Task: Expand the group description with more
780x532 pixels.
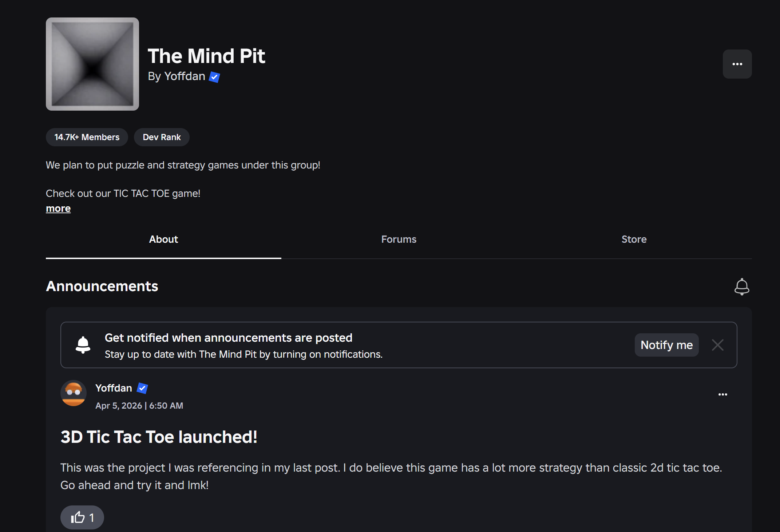Action: (58, 208)
